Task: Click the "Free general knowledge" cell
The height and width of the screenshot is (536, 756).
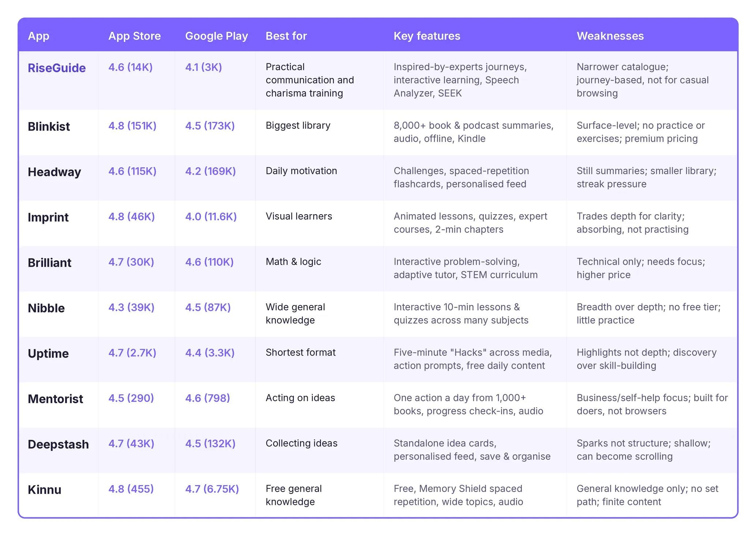Action: [293, 495]
